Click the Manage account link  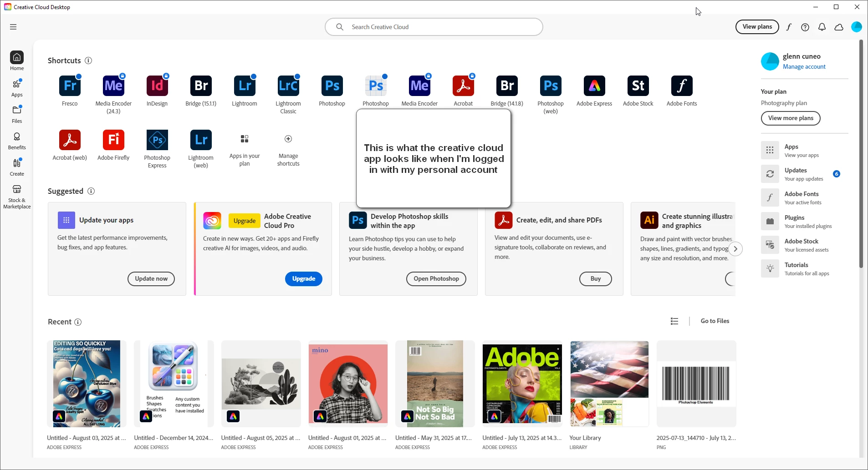point(804,66)
